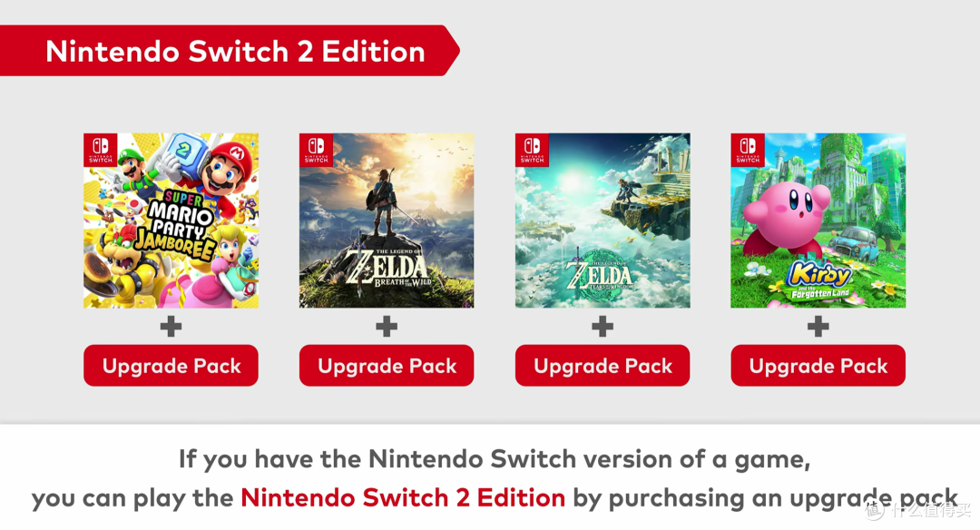Choose Upgrade Pack for Kirby Forgotten Land
980x530 pixels.
(818, 366)
